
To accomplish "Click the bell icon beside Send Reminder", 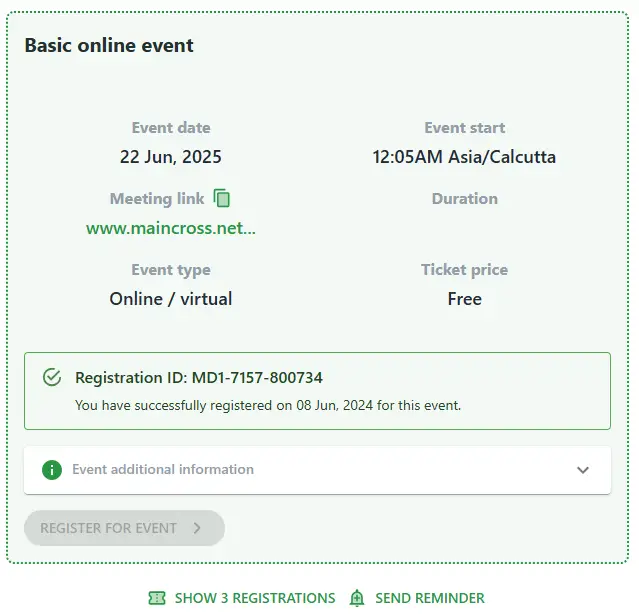I will [x=357, y=598].
